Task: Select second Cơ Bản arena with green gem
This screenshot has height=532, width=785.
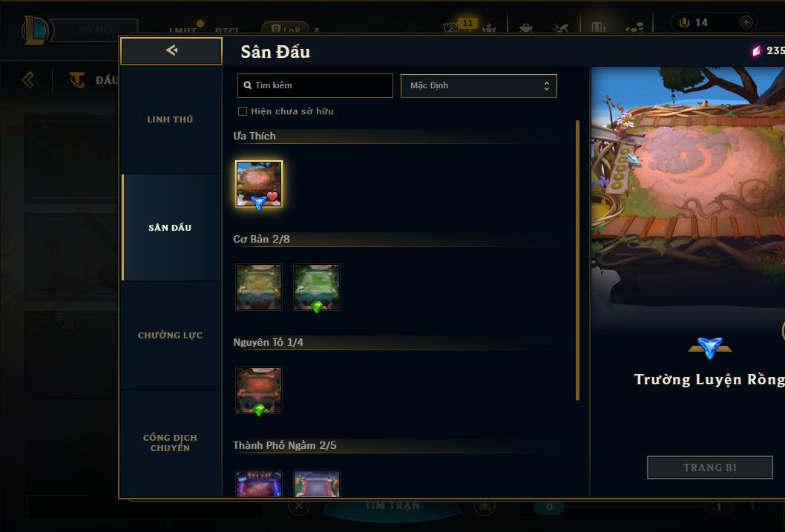Action: click(x=316, y=287)
